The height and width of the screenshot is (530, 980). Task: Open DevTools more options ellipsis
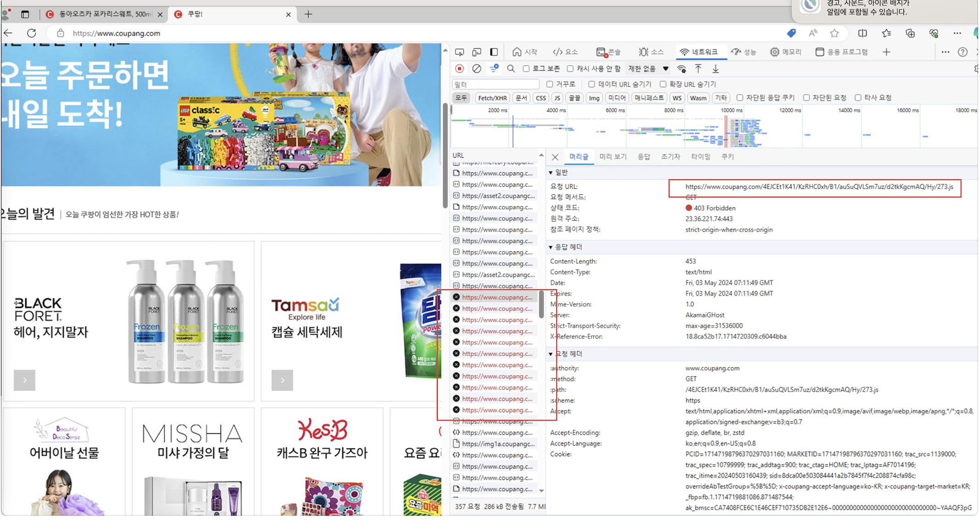coord(945,52)
